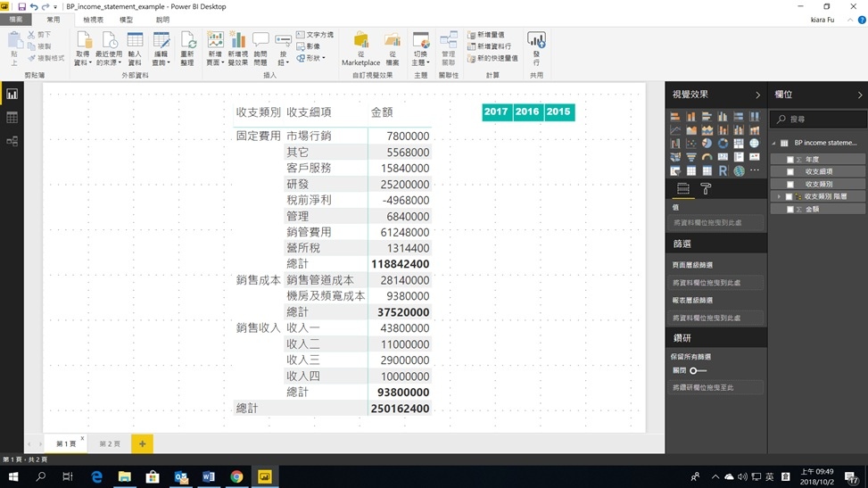Click 新增量值 (New Measure) in ribbon

tap(486, 34)
